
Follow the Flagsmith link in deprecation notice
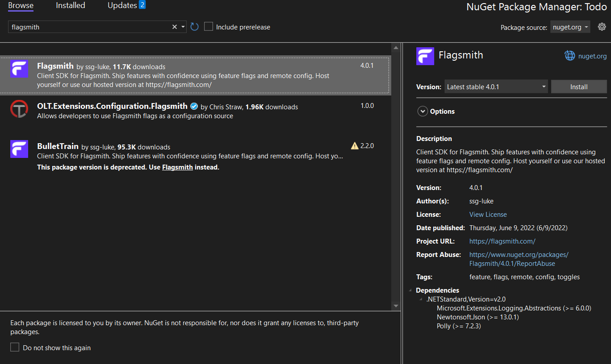click(177, 167)
